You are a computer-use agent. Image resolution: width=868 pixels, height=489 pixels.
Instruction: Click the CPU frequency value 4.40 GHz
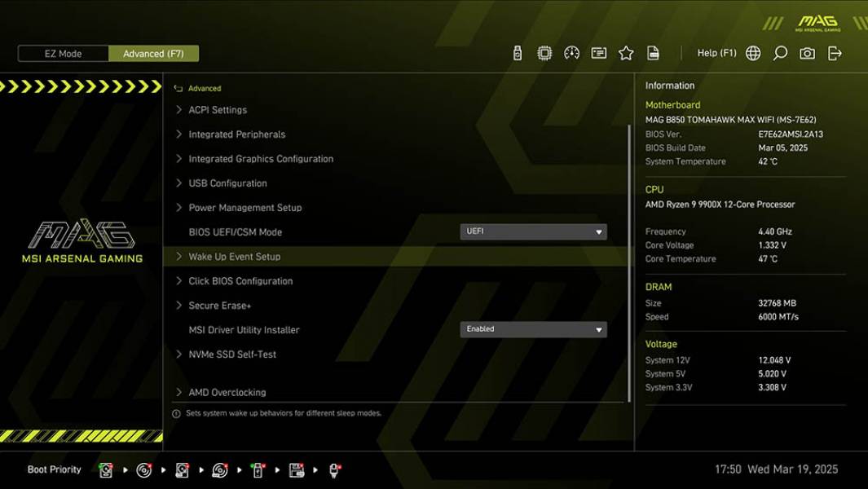(x=774, y=231)
